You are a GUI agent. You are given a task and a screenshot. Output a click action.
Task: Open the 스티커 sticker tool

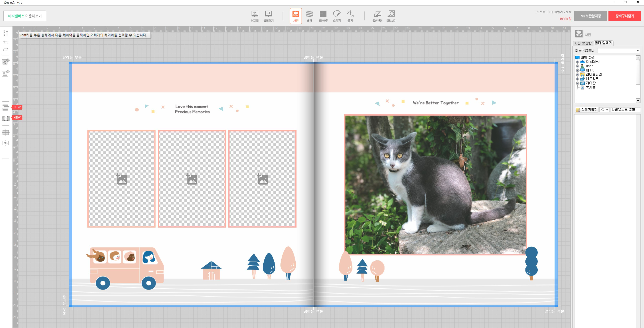coord(337,16)
